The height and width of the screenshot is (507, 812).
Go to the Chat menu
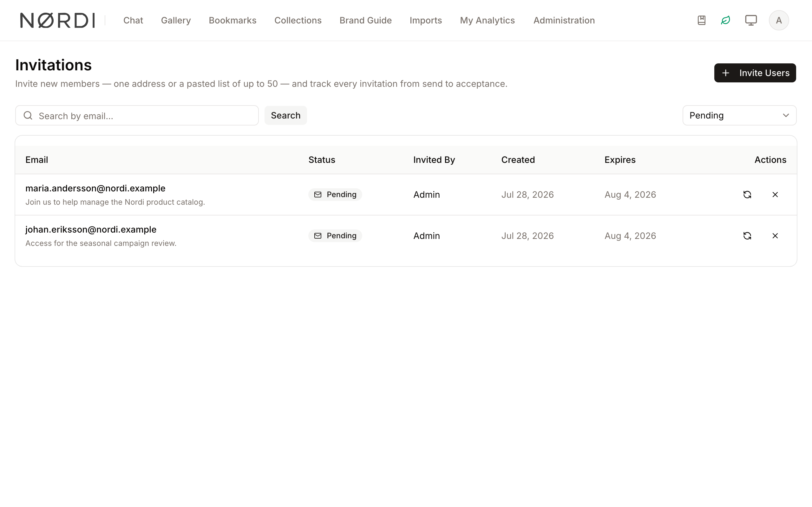[133, 20]
